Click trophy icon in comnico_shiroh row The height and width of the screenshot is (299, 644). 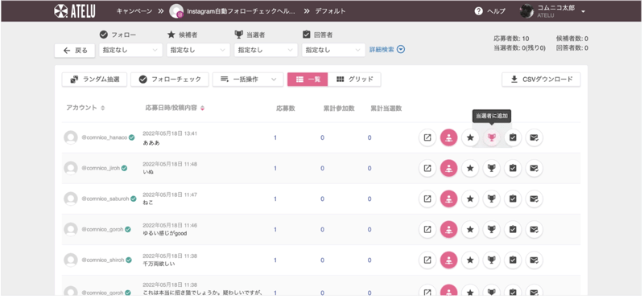point(492,260)
